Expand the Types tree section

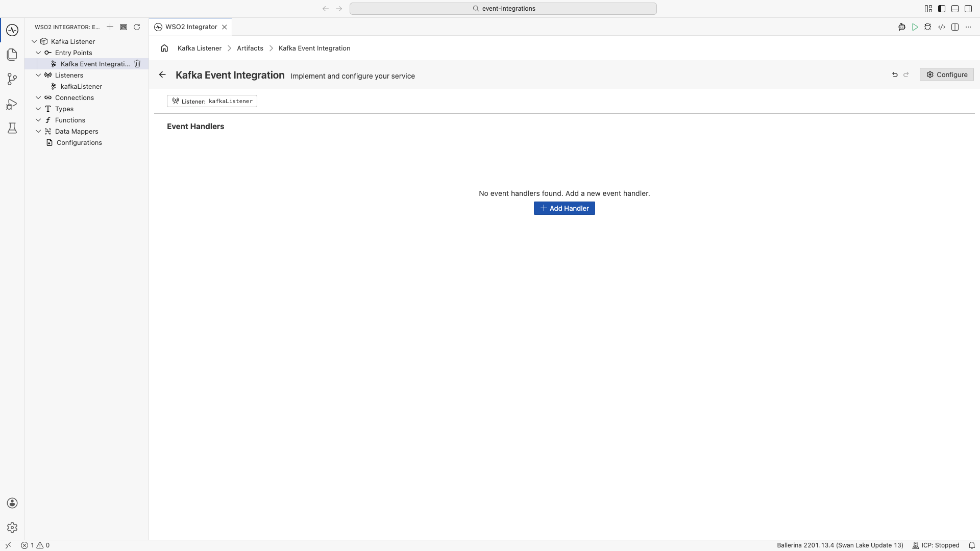[x=38, y=109]
